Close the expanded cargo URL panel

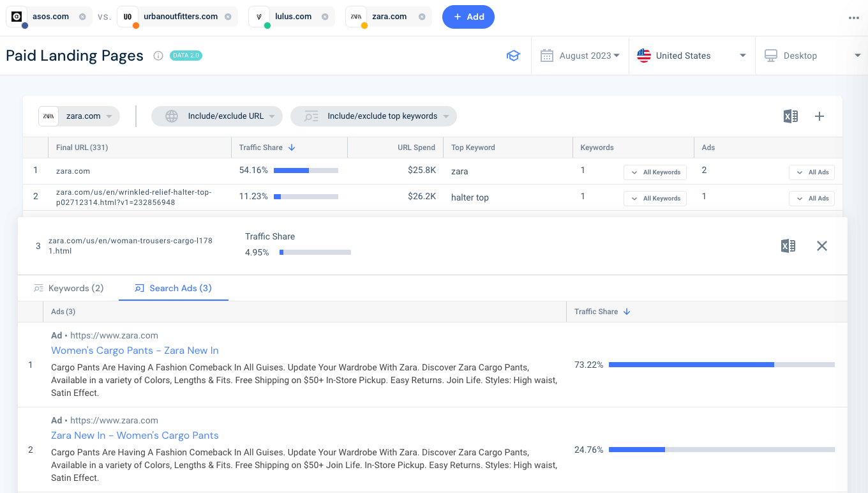822,246
